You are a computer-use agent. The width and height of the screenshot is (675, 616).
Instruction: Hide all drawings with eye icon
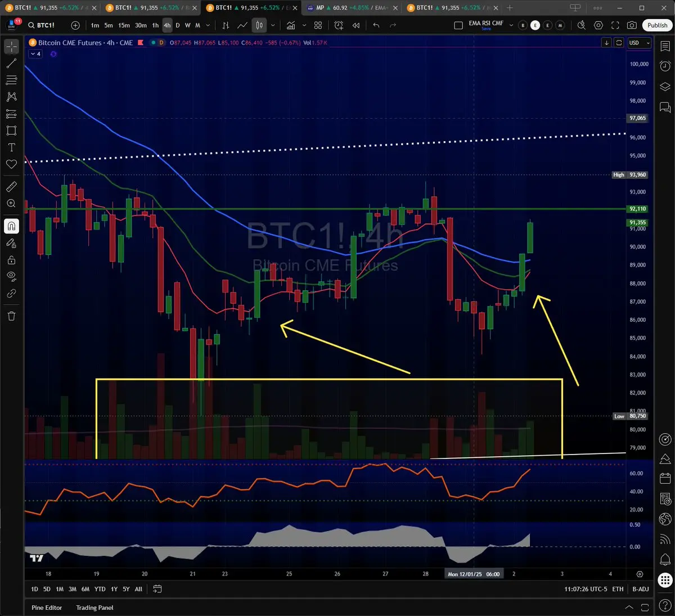[11, 276]
